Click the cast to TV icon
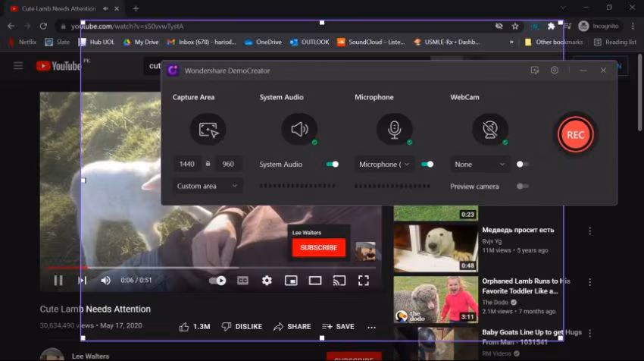This screenshot has height=361, width=644. [339, 281]
